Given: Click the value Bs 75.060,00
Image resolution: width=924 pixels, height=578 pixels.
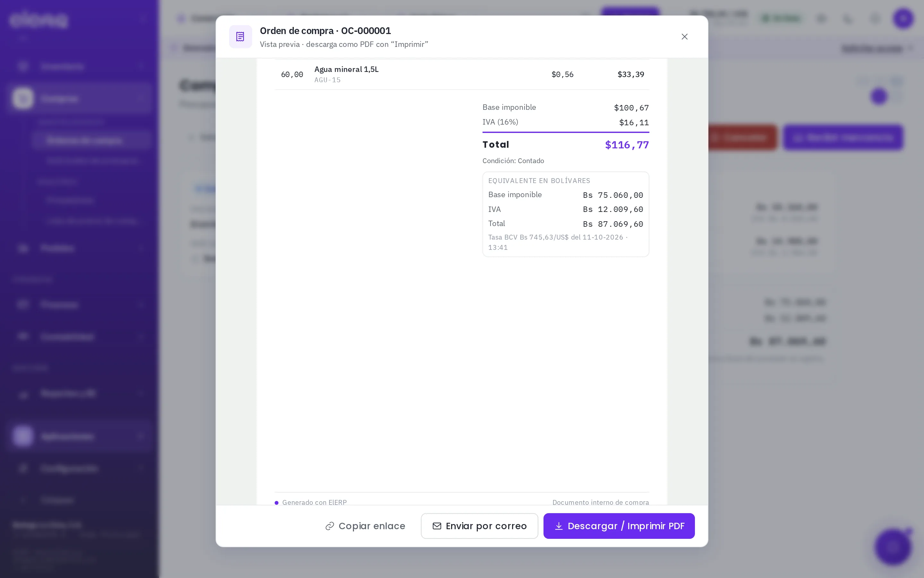Looking at the screenshot, I should click(613, 195).
